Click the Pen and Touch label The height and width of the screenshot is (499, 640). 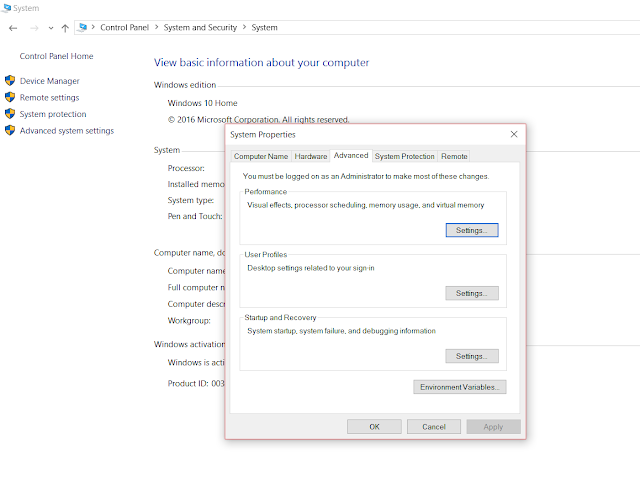point(195,216)
